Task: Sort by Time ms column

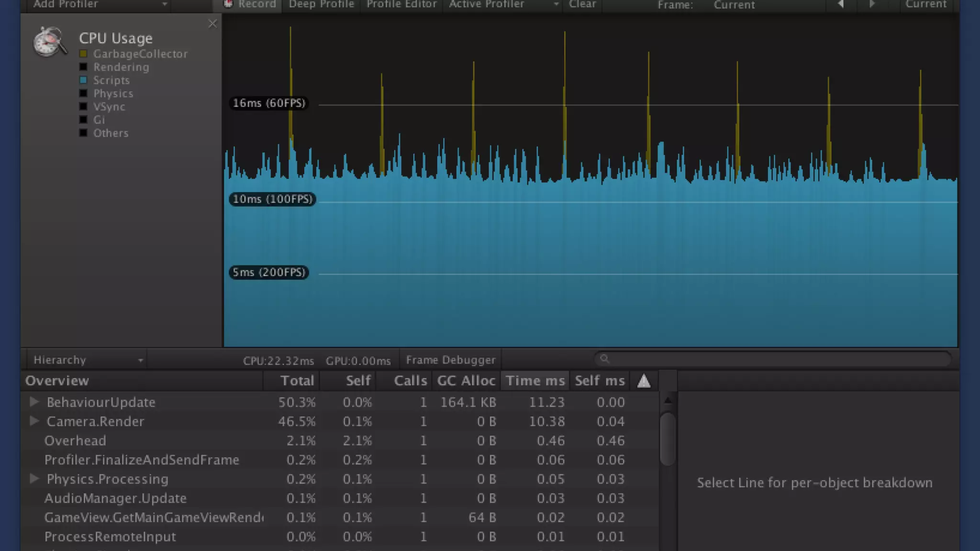Action: coord(535,381)
